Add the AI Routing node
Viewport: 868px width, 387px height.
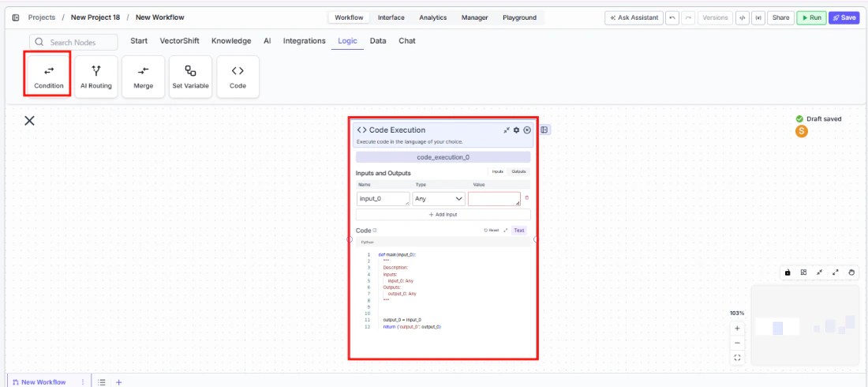click(96, 77)
